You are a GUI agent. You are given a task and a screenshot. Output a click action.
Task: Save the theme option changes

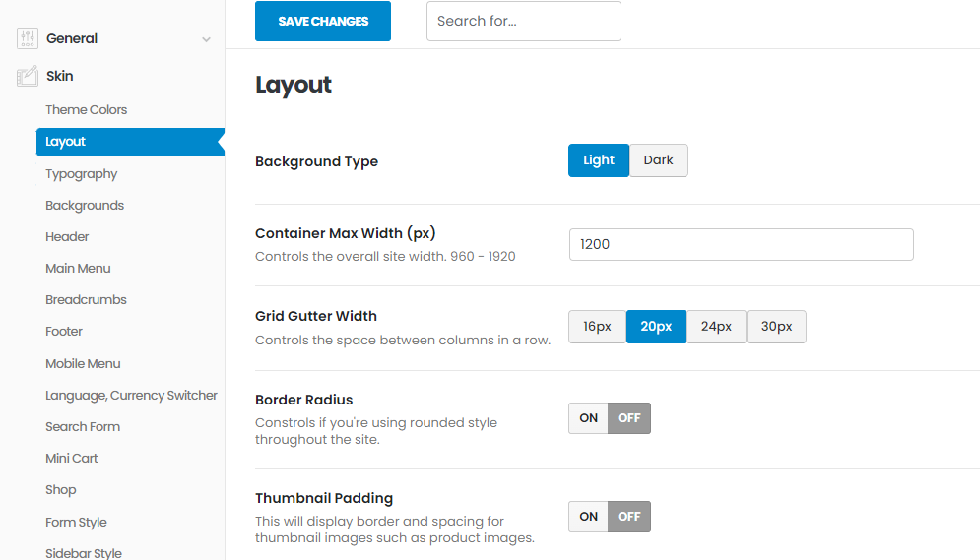pyautogui.click(x=322, y=22)
